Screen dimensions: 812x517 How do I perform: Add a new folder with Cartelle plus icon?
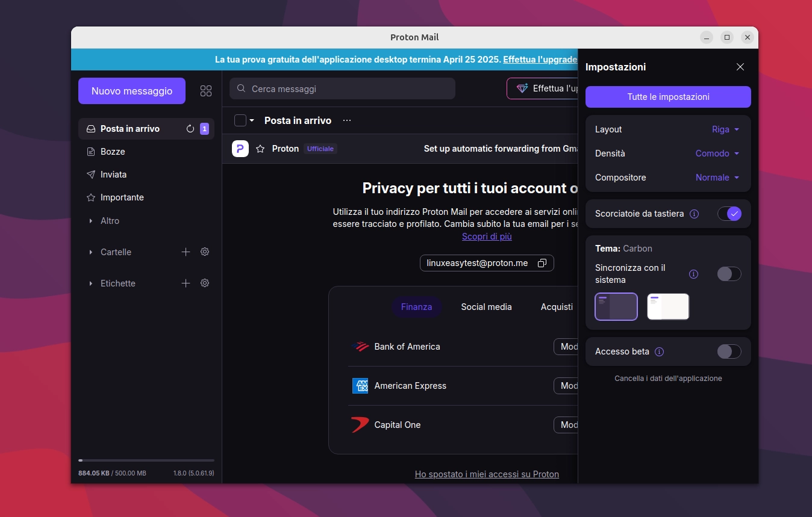(186, 252)
